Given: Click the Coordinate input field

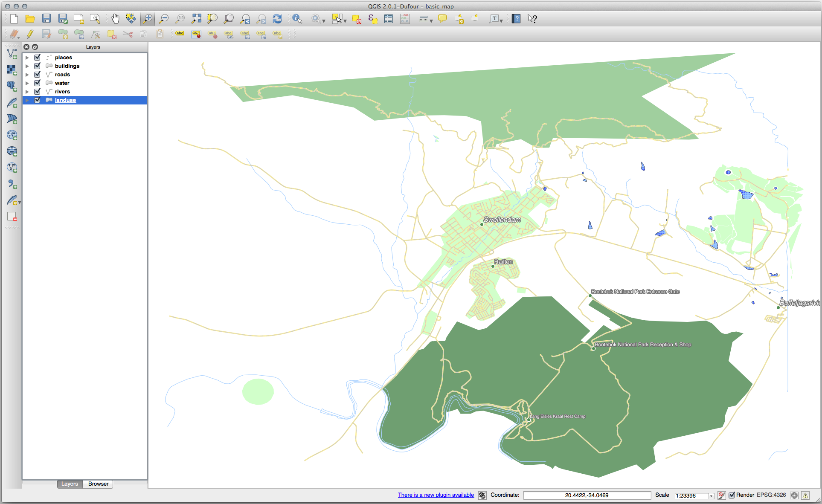Looking at the screenshot, I should pyautogui.click(x=587, y=495).
